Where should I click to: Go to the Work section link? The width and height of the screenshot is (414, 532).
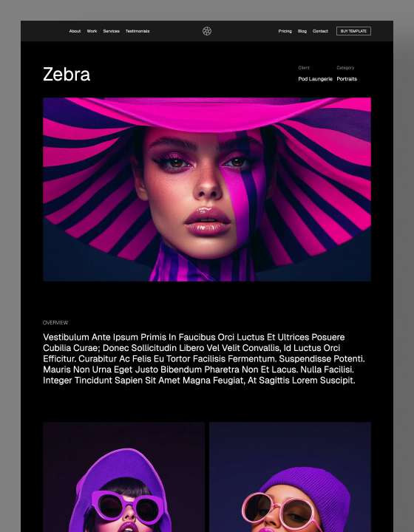(x=92, y=31)
